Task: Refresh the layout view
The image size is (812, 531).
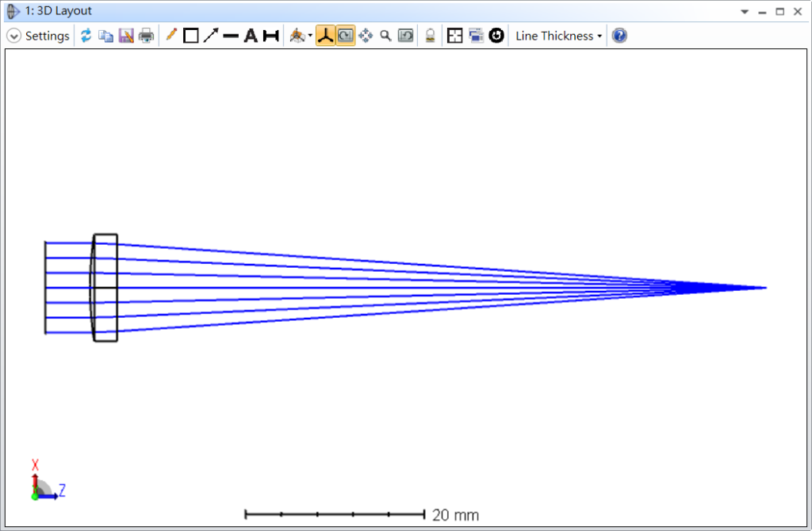Action: coord(86,35)
